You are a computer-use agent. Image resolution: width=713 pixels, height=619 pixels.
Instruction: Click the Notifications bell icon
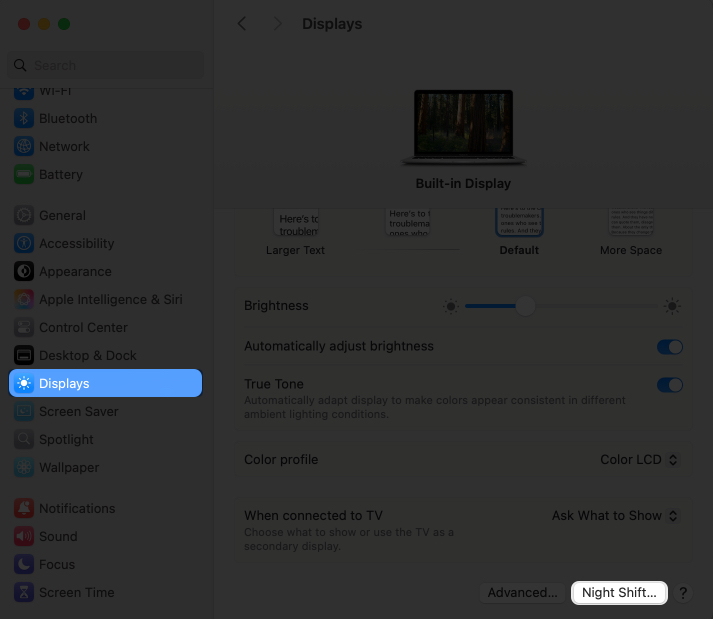tap(24, 508)
